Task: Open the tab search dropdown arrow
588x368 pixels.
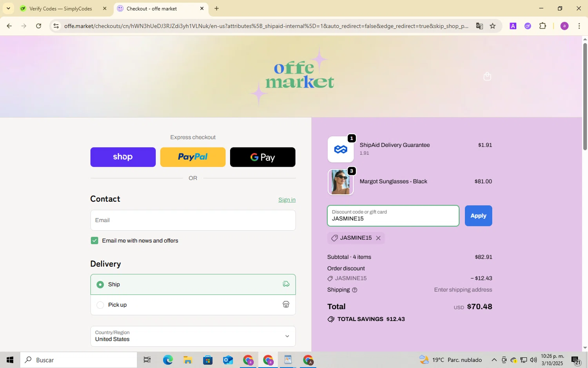Action: 8,8
